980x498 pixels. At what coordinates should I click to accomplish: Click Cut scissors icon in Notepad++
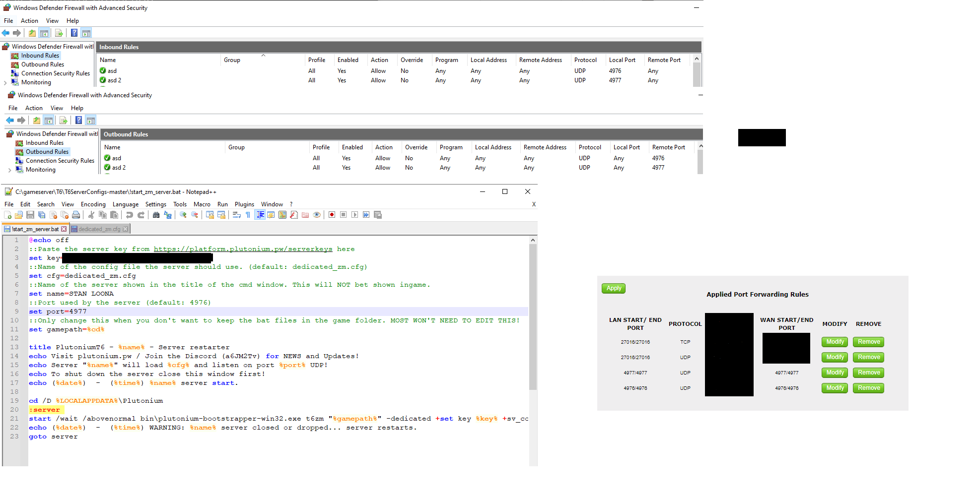click(91, 215)
